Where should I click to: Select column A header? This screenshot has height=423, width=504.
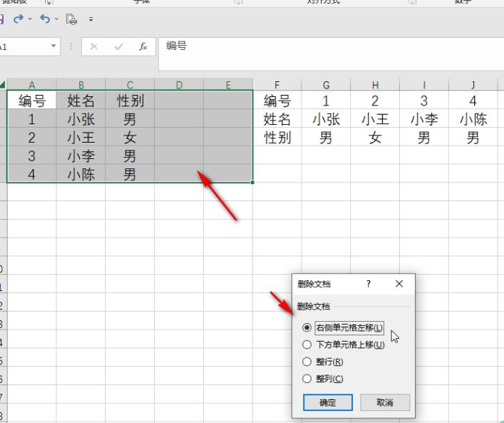[32, 85]
